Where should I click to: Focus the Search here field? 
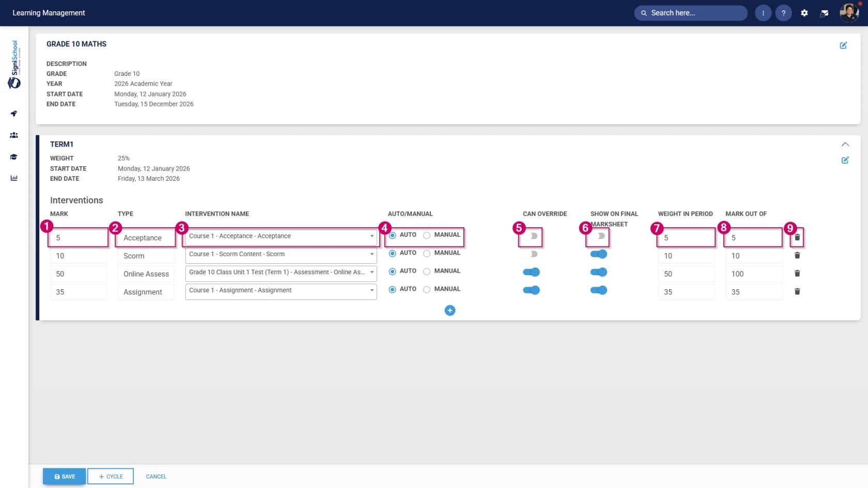[x=691, y=13]
